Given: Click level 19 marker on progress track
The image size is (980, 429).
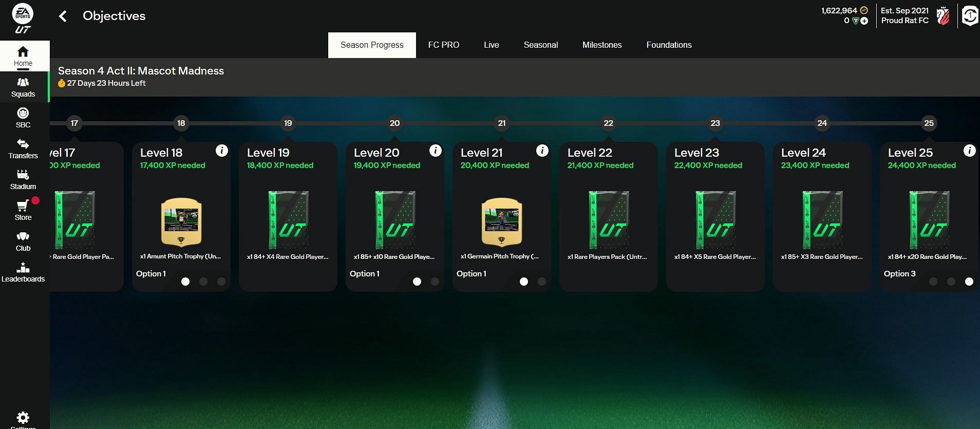Looking at the screenshot, I should click(x=288, y=123).
